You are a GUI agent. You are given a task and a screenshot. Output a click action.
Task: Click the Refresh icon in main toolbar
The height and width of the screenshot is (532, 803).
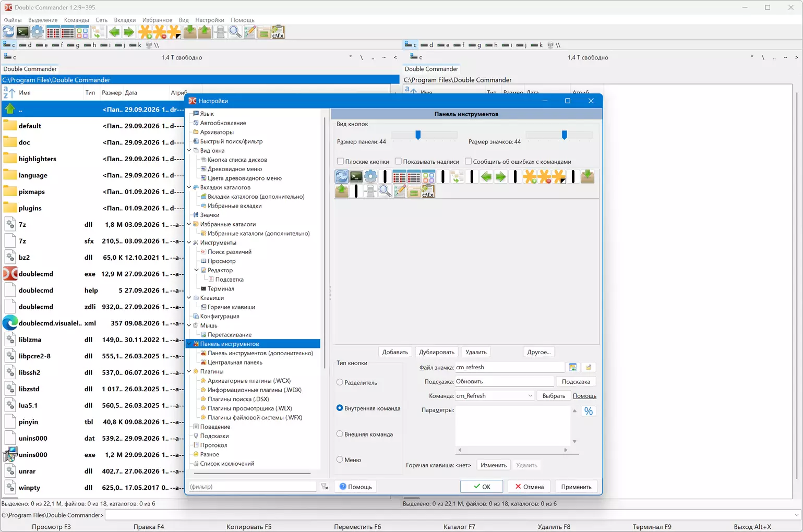(9, 32)
